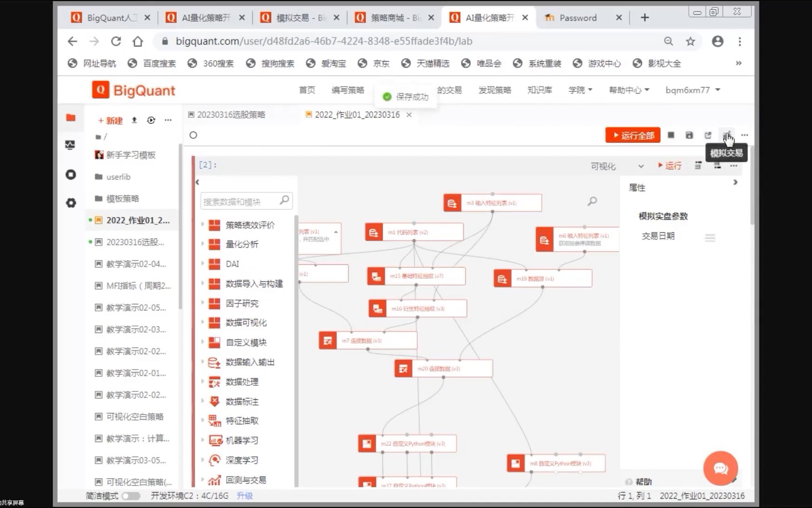The image size is (812, 508).
Task: Go to 首页 in navigation
Action: pos(307,90)
